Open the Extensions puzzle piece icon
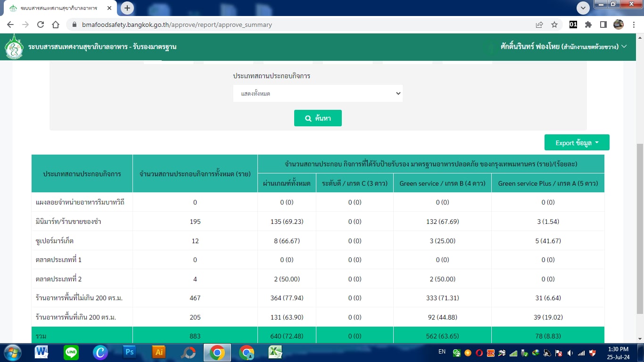644x362 pixels. [588, 25]
